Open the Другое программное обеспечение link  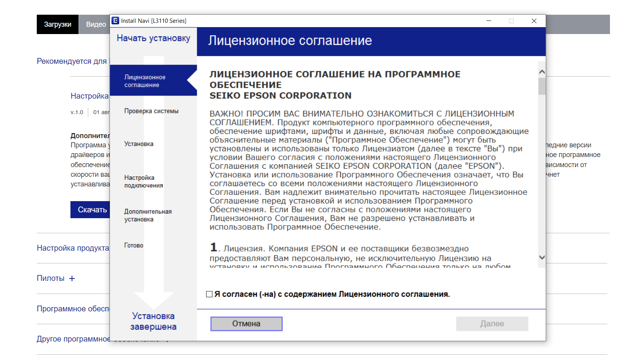73,339
